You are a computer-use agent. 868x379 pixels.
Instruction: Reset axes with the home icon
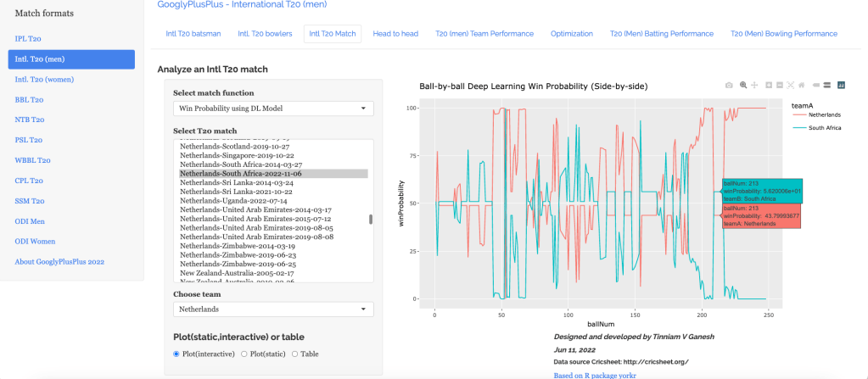coord(802,86)
